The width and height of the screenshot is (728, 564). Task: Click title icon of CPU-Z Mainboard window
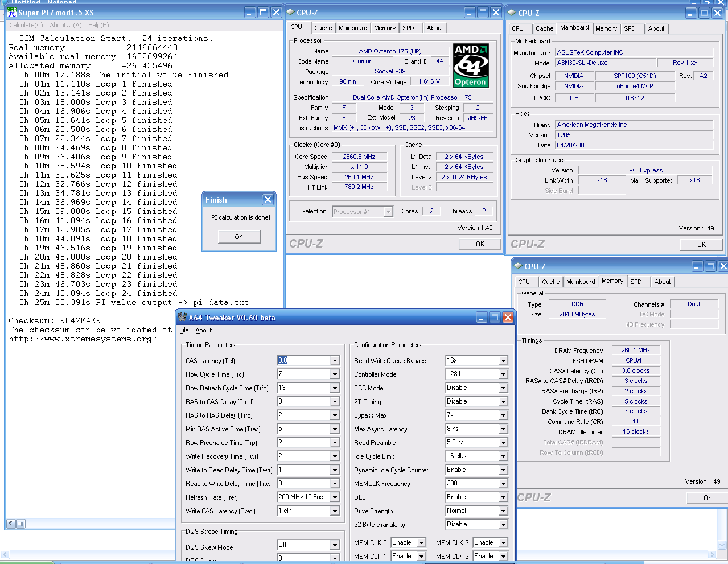pos(511,13)
